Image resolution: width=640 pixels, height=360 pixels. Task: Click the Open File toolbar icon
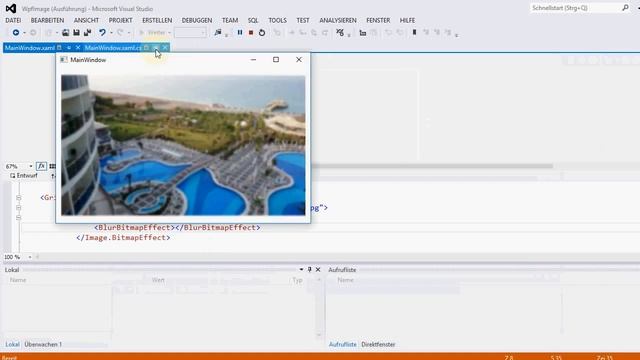65,33
